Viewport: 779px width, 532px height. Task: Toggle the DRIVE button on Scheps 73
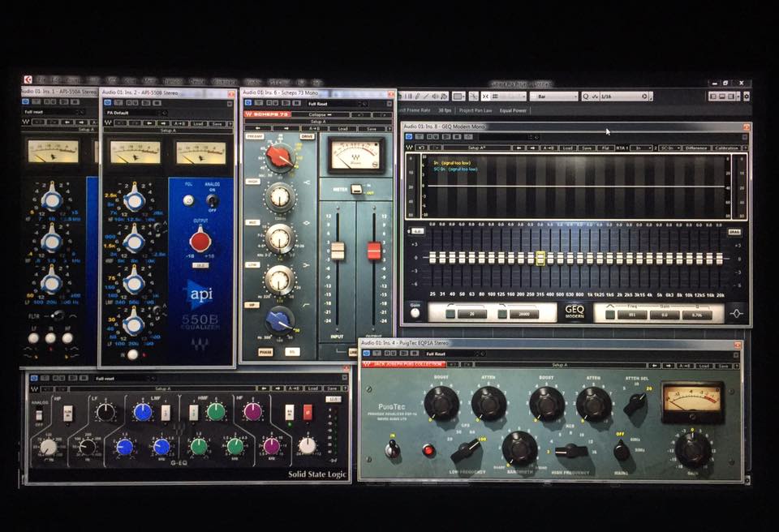click(x=307, y=136)
